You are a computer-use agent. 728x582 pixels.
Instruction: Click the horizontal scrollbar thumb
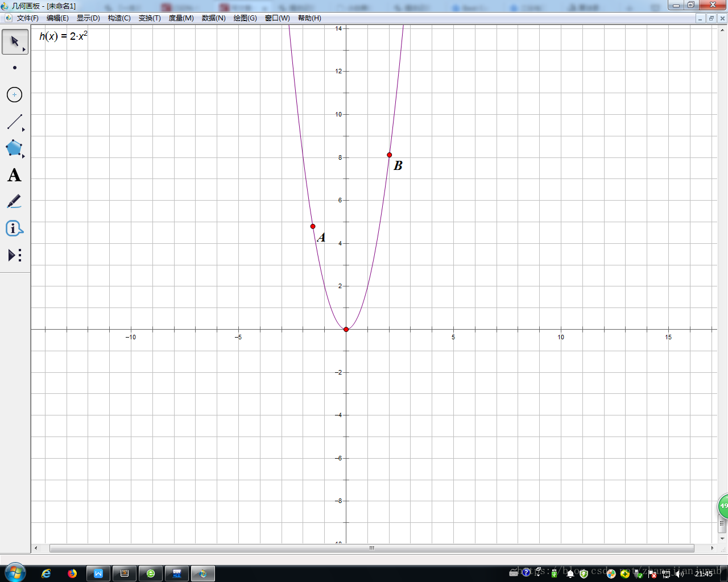[372, 548]
